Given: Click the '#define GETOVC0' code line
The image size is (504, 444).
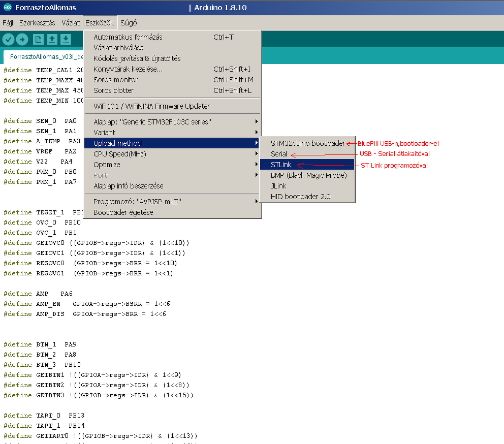Looking at the screenshot, I should click(97, 243).
